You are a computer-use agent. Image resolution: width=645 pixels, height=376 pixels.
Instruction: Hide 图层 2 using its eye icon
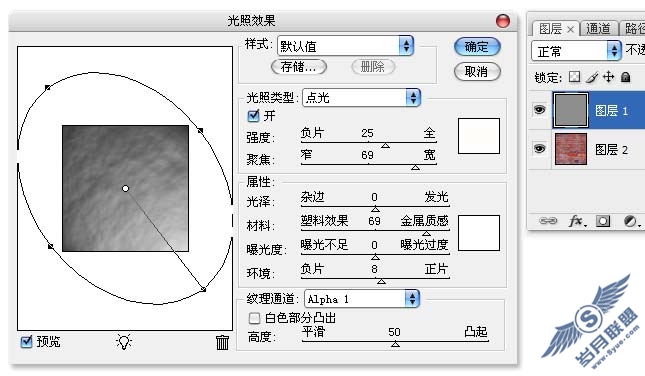tap(539, 148)
